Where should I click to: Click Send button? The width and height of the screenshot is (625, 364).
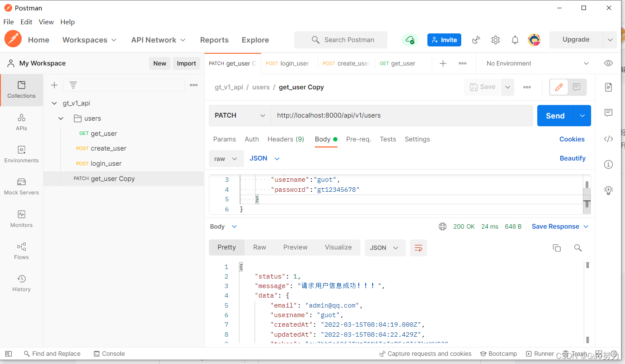point(555,116)
